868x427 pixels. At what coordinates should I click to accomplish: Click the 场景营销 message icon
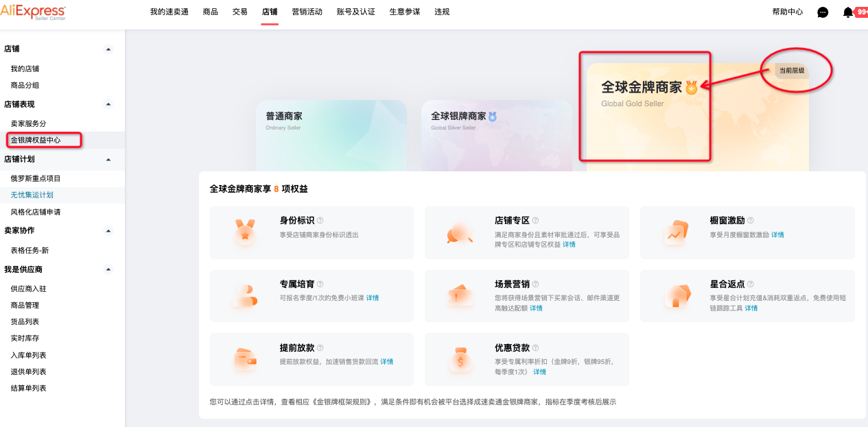(x=460, y=296)
